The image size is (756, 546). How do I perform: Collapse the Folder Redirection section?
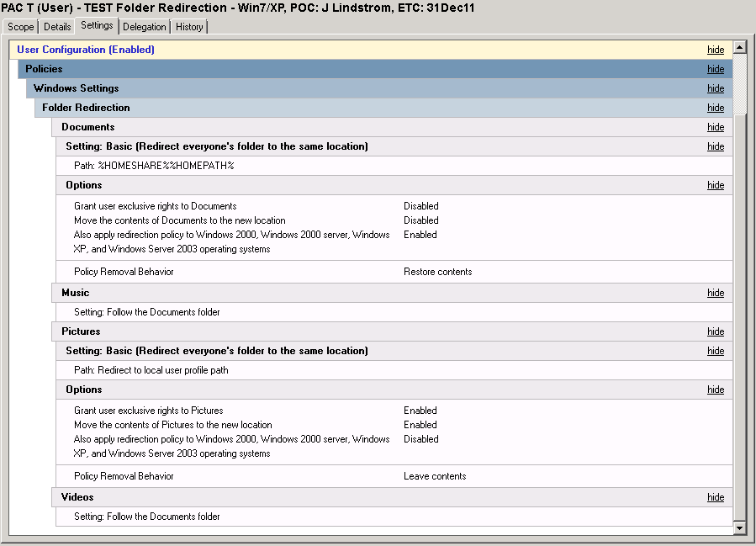(715, 108)
